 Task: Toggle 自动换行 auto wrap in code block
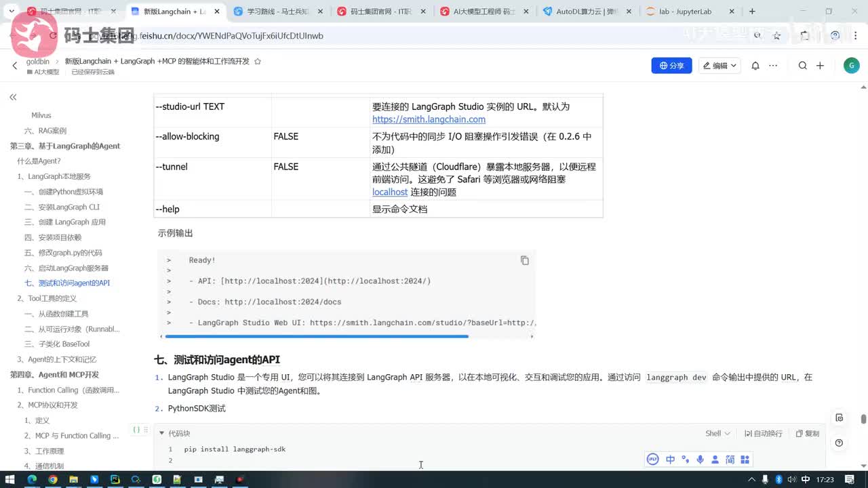tap(764, 433)
